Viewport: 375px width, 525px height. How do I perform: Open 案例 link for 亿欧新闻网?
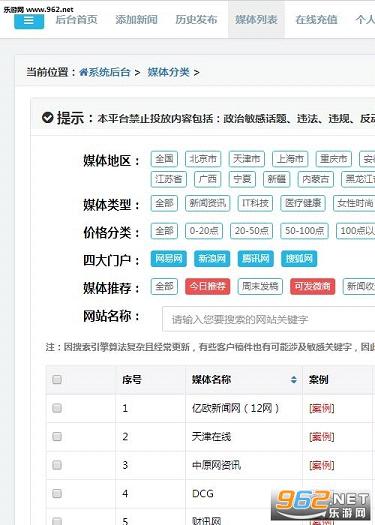(321, 408)
